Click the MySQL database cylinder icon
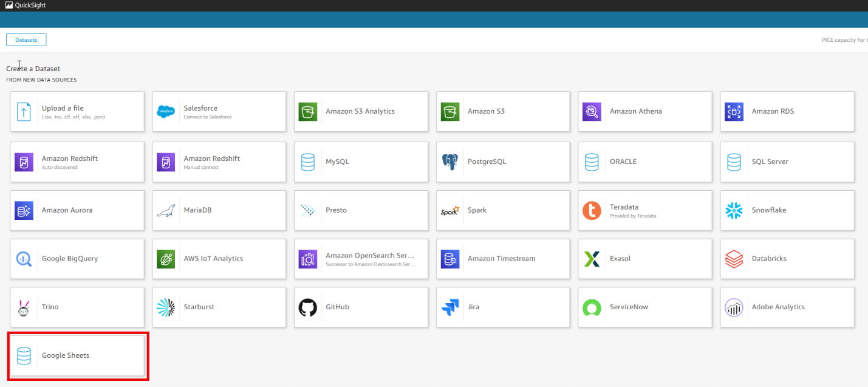This screenshot has height=387, width=868. pos(308,162)
